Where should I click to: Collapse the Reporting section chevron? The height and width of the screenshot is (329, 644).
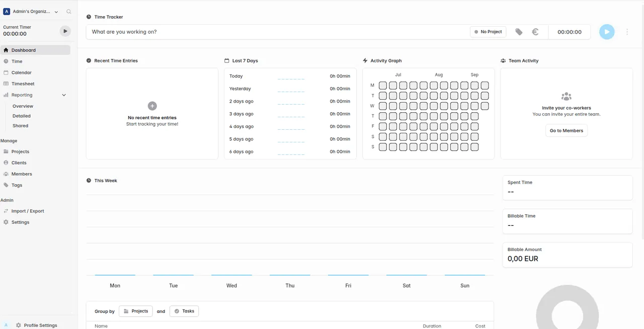click(64, 95)
